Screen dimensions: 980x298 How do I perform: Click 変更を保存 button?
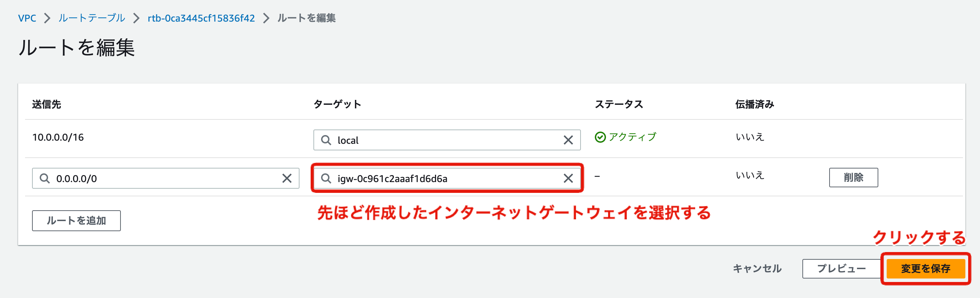tap(925, 269)
